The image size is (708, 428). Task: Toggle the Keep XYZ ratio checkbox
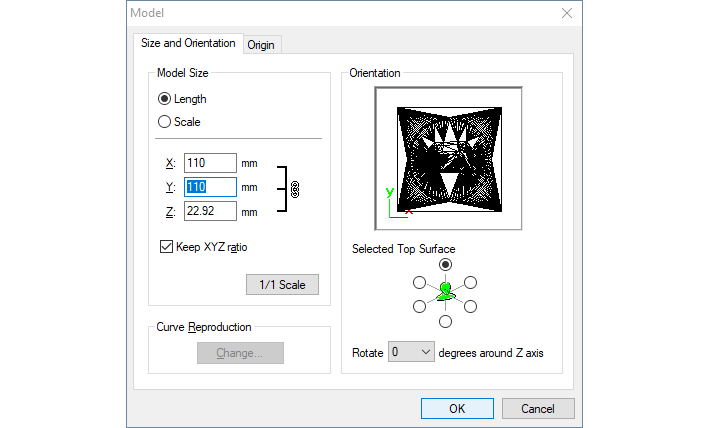coord(166,247)
